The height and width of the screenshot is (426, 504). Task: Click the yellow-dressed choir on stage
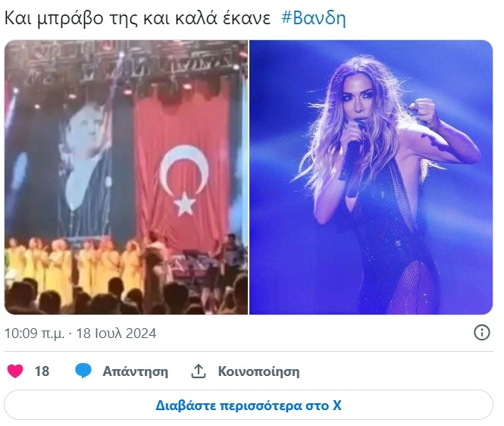click(76, 265)
